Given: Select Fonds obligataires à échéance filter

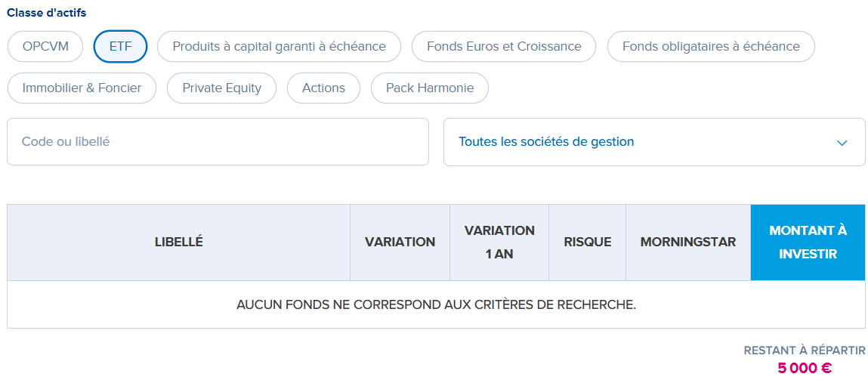Looking at the screenshot, I should tap(711, 47).
